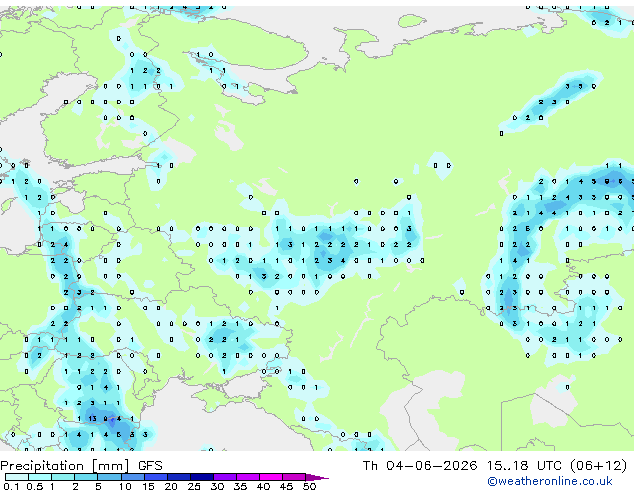Pick the 10 to 15 mm legend swatch
This screenshot has height=490, width=634.
(132, 477)
